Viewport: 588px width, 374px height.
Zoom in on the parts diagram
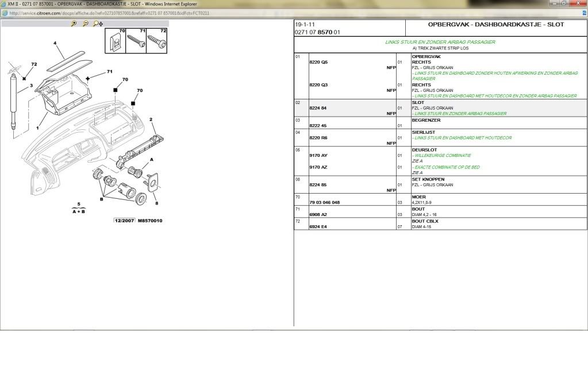(74, 23)
